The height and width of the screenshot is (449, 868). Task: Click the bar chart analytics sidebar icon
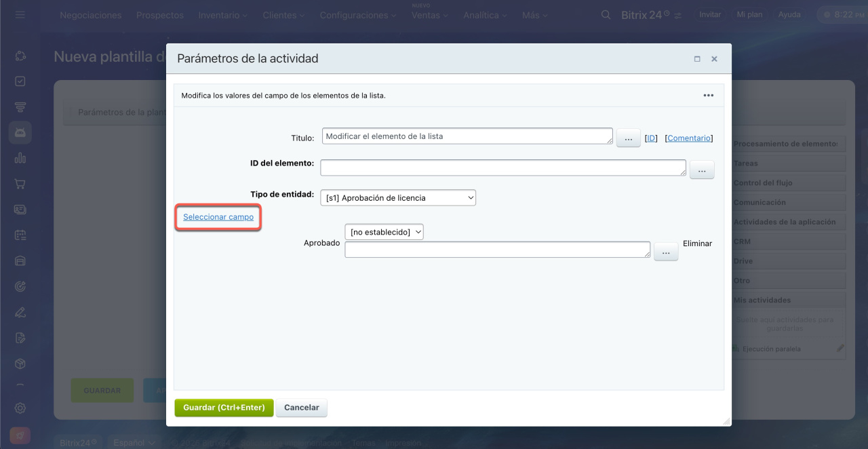point(20,158)
